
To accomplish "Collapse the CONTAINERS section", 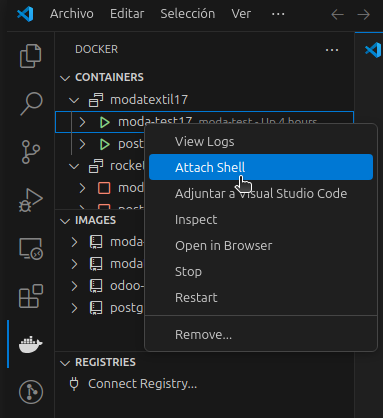I will pyautogui.click(x=65, y=78).
